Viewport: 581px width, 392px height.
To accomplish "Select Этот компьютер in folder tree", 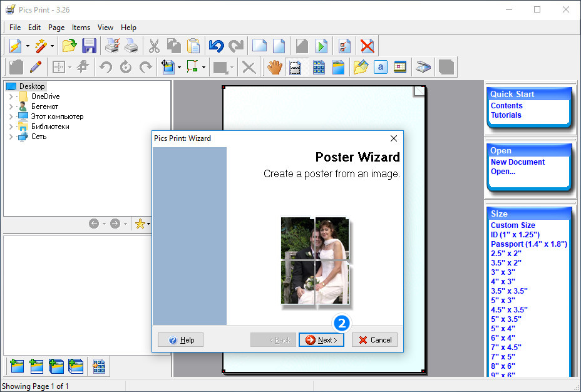I will point(57,116).
